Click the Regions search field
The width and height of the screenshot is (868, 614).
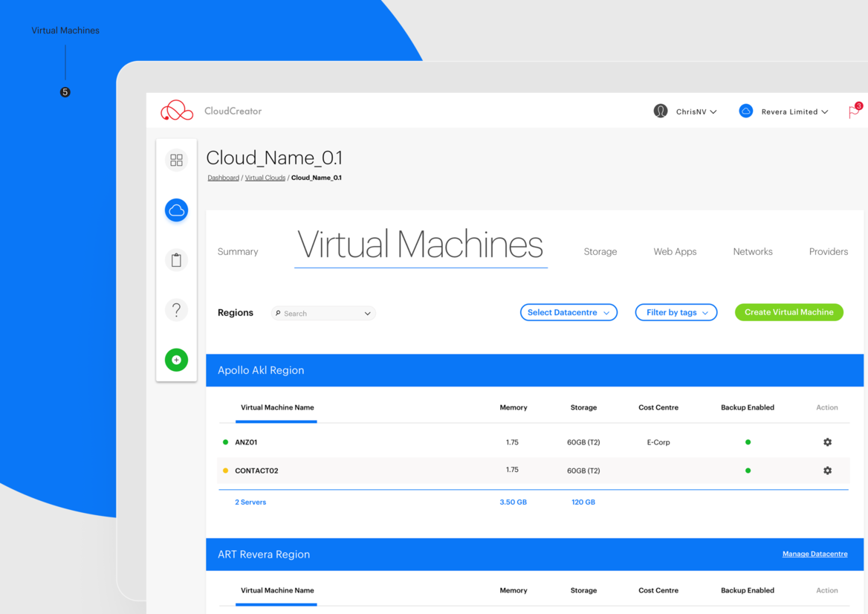point(323,314)
